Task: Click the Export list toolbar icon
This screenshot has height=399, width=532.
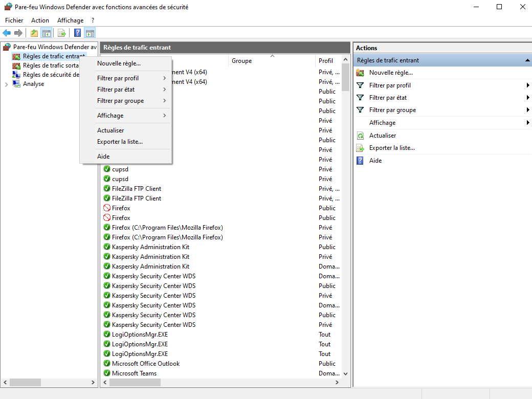Action: coord(62,33)
